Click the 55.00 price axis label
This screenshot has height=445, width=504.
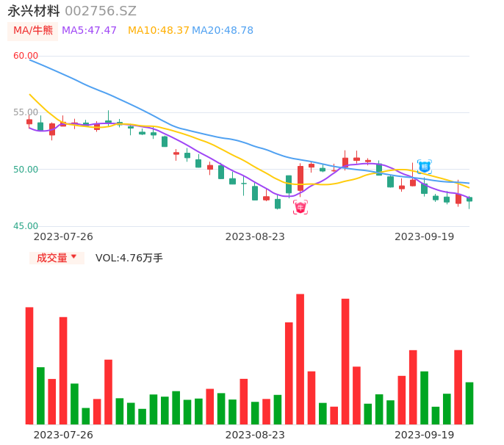[x=26, y=112]
